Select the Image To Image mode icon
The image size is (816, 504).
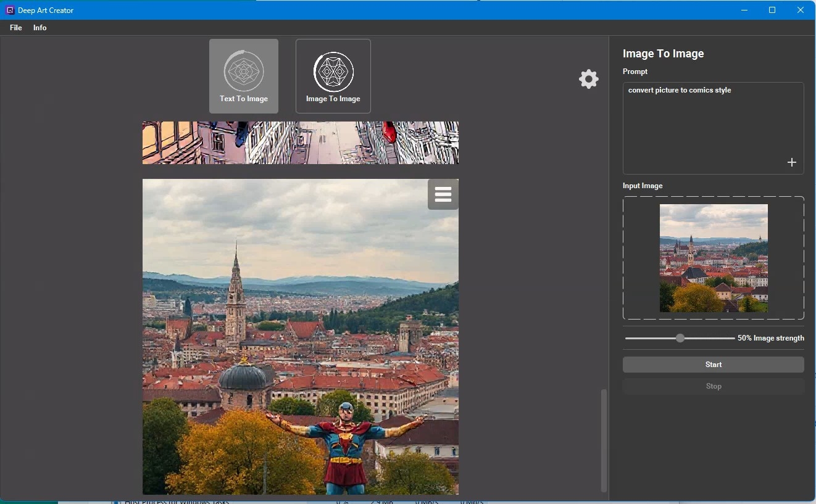[333, 72]
